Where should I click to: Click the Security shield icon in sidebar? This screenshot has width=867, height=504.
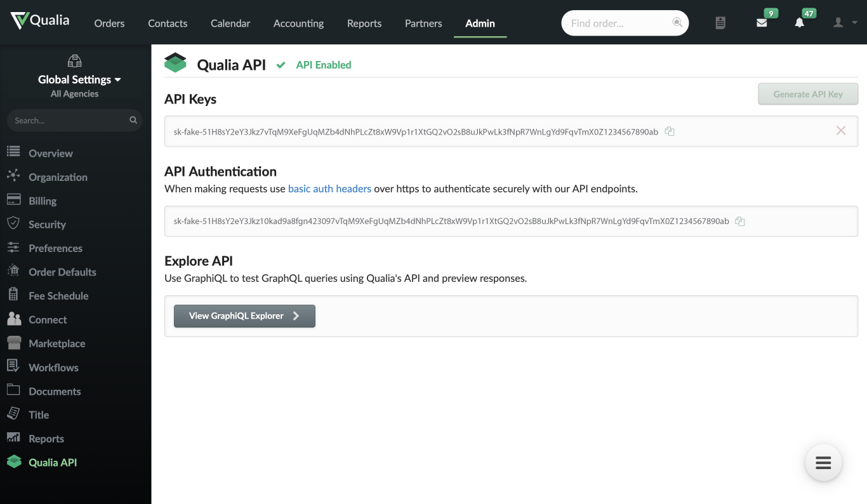pyautogui.click(x=13, y=223)
